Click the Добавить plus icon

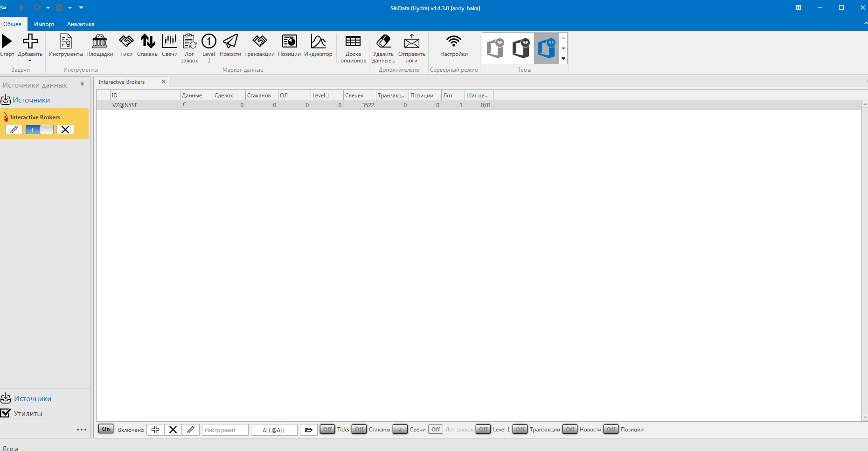(30, 41)
